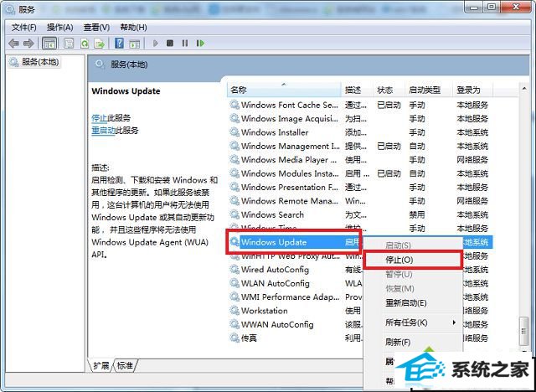Viewport: 536px width, 392px height.
Task: Select the WMI Performance Adap... service row
Action: click(x=296, y=297)
